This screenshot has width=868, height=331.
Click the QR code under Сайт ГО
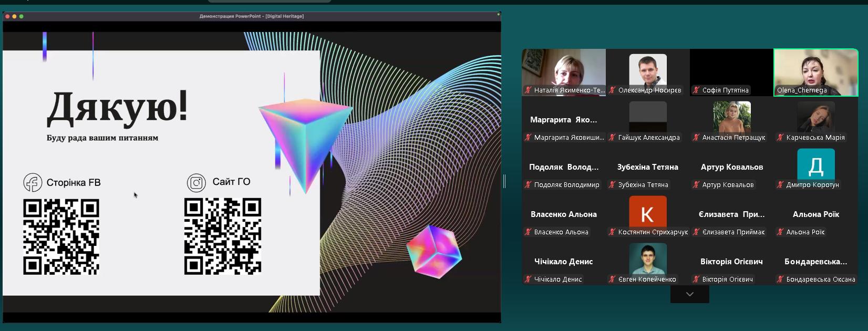[x=223, y=236]
